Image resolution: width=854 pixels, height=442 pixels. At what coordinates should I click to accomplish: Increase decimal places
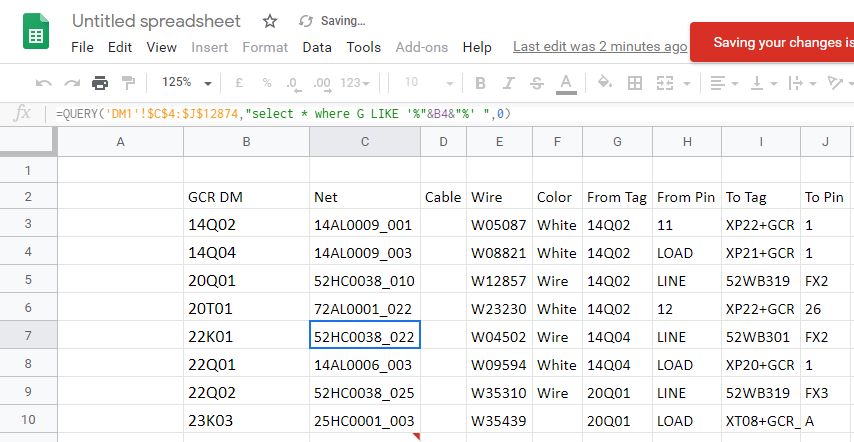click(x=322, y=83)
